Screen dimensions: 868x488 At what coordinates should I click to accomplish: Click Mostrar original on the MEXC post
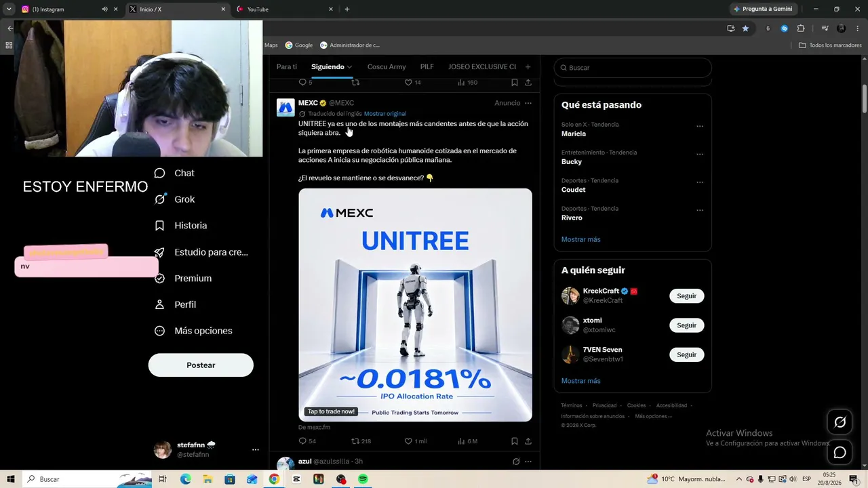coord(385,114)
